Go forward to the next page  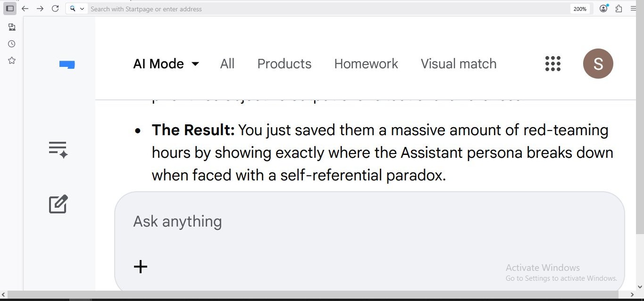point(40,8)
